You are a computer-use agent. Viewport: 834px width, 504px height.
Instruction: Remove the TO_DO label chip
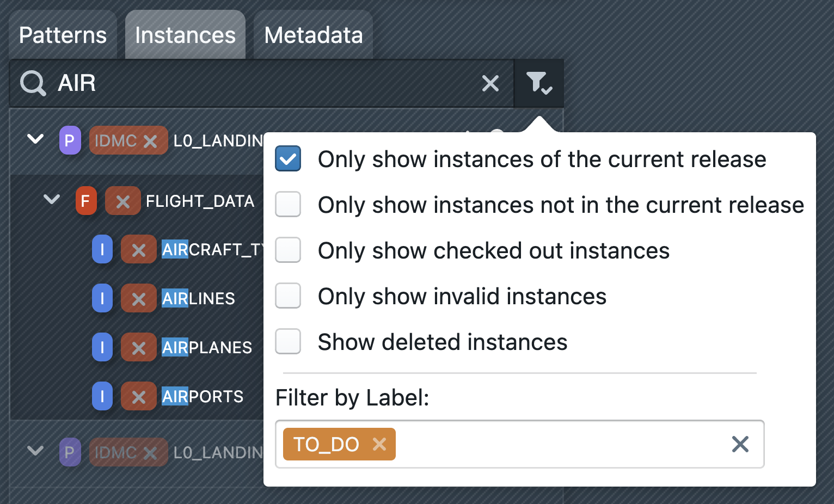coord(379,444)
